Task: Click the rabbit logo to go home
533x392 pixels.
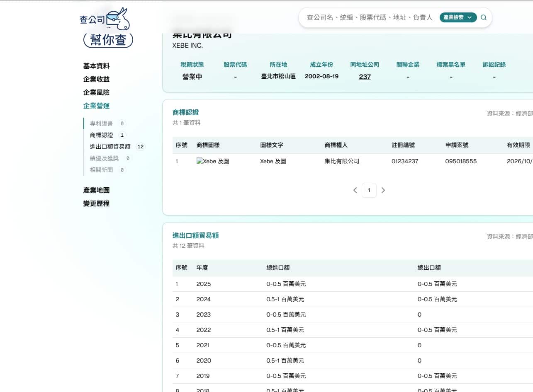Action: click(x=105, y=19)
